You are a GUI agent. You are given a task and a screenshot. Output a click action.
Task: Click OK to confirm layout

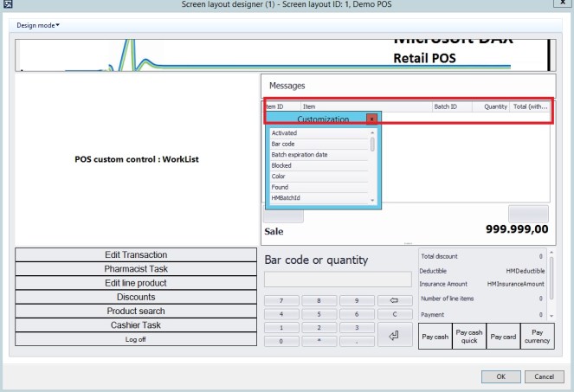(500, 376)
